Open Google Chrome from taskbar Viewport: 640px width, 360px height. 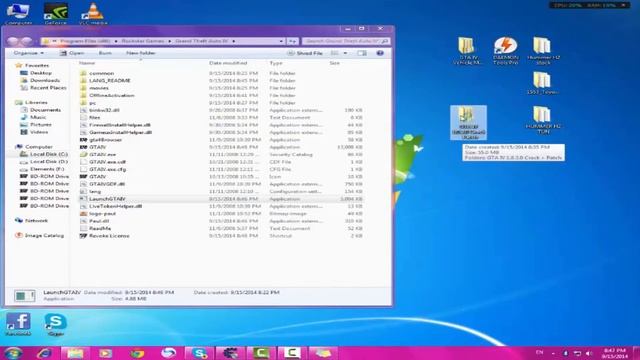(x=137, y=353)
